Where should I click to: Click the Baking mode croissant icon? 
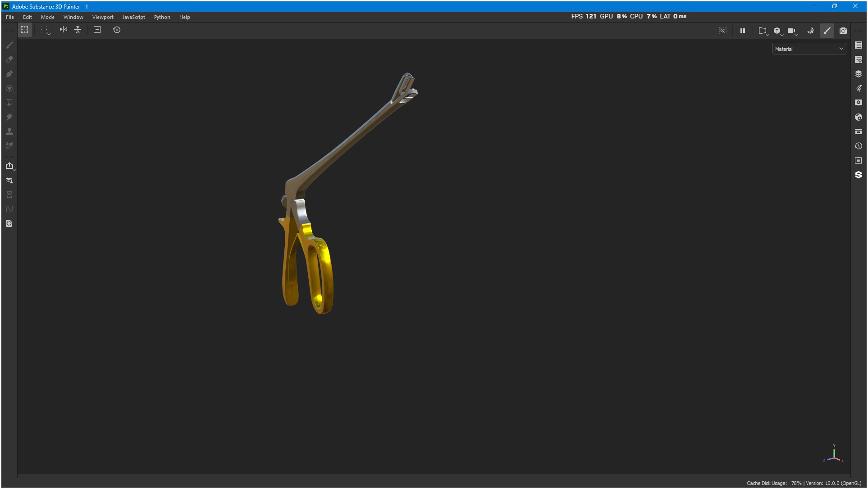click(x=810, y=31)
